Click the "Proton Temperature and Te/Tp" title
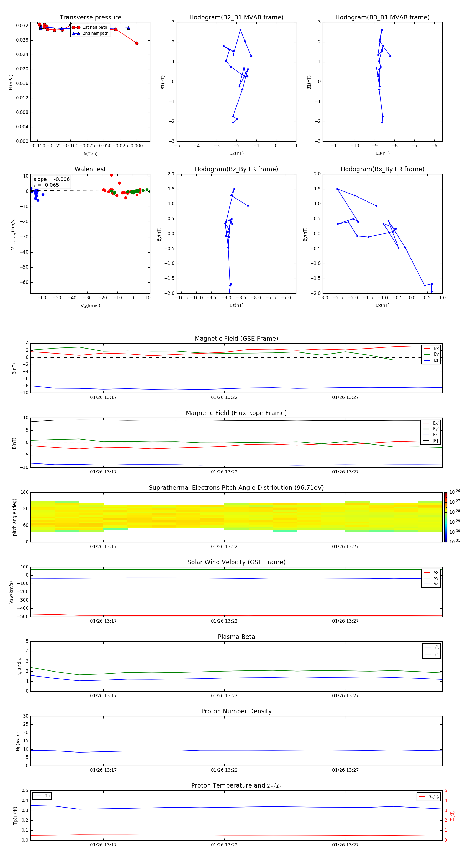This screenshot has width=473, height=868. (x=236, y=786)
